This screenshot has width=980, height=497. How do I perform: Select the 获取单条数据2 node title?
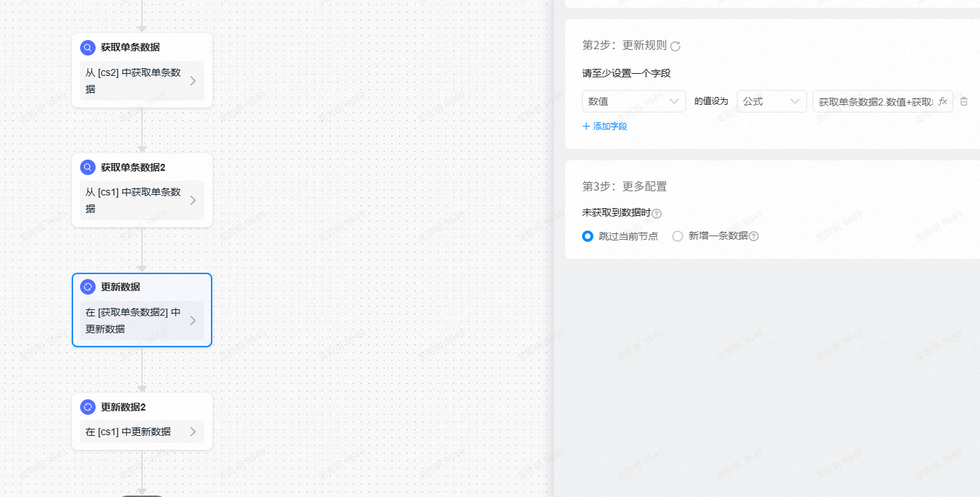(133, 167)
